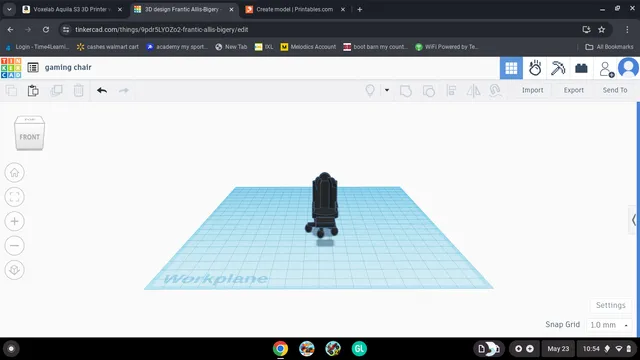Click the Import button

pos(532,90)
